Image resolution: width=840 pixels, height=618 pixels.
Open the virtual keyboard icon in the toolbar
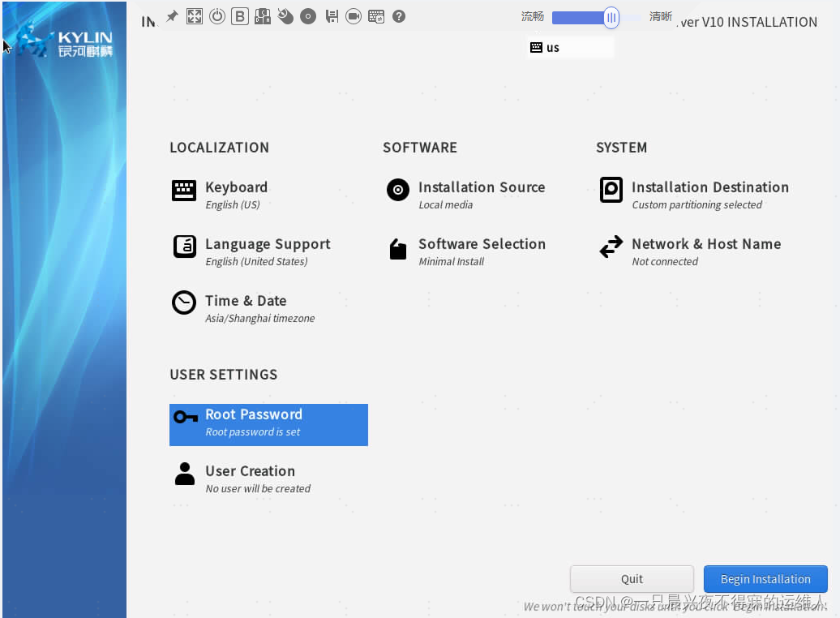(376, 16)
